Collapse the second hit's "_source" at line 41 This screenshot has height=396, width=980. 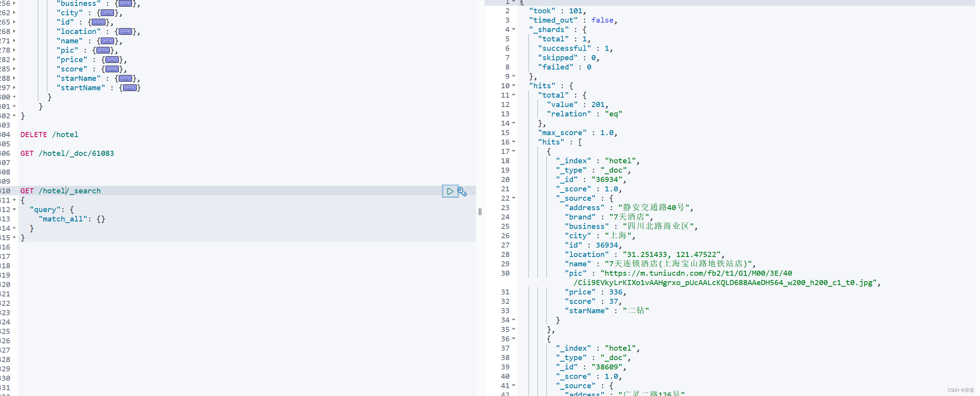514,385
